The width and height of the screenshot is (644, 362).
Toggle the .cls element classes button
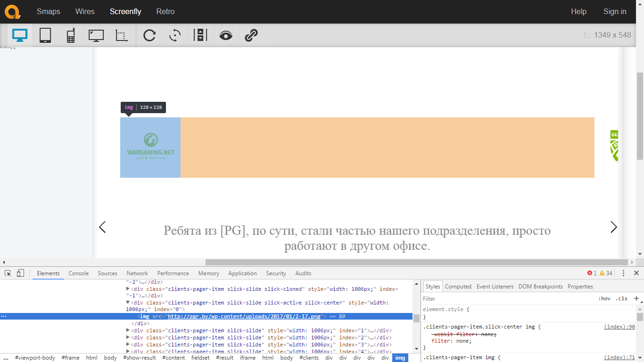click(621, 299)
